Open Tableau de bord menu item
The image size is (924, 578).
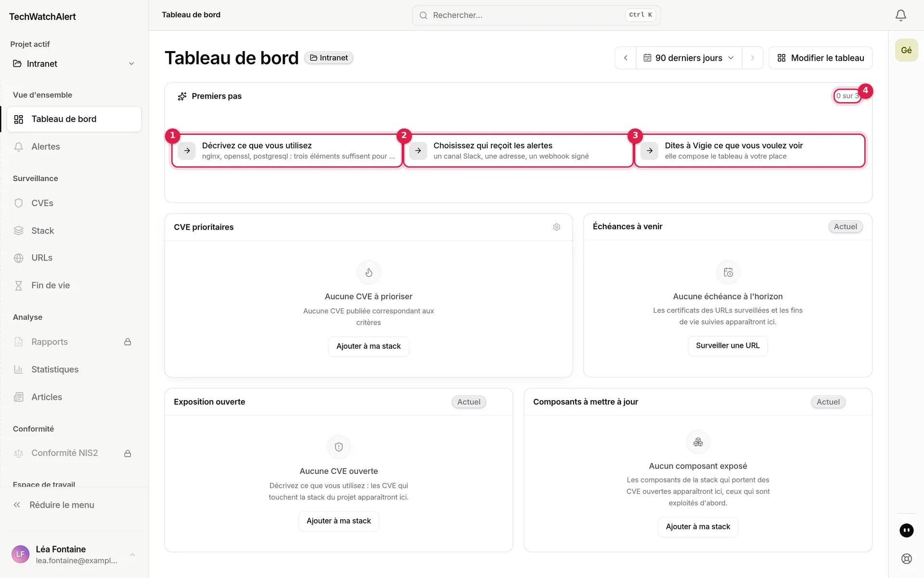click(74, 119)
